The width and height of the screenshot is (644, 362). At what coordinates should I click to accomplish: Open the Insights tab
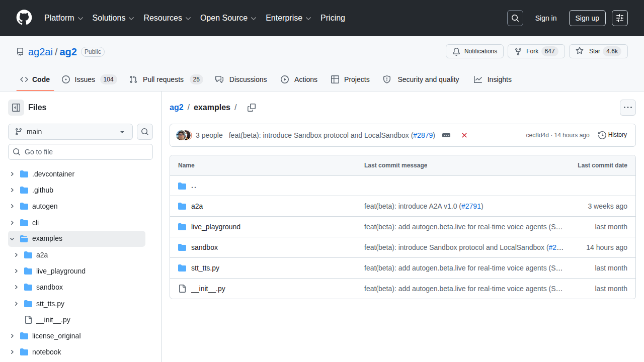[493, 79]
